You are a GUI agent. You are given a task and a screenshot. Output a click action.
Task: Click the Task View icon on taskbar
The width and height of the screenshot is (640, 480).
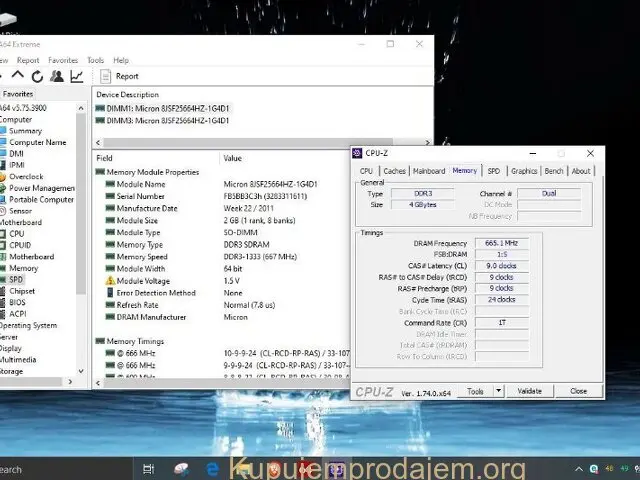(148, 468)
